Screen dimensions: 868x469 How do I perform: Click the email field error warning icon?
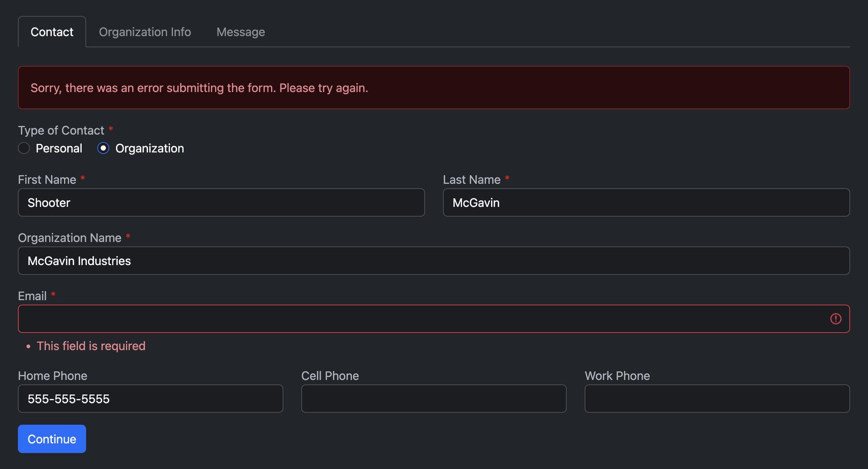(x=836, y=319)
